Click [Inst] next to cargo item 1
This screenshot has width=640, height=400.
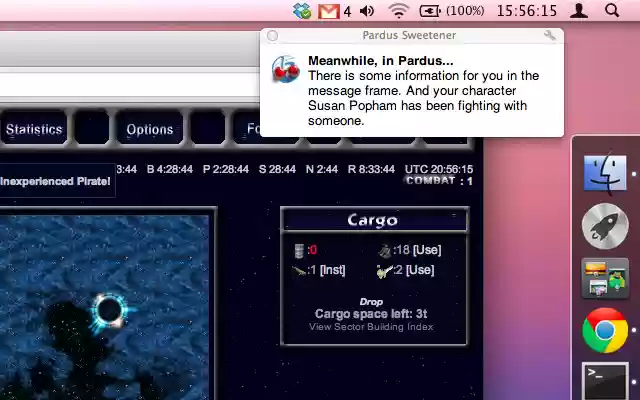tap(333, 270)
